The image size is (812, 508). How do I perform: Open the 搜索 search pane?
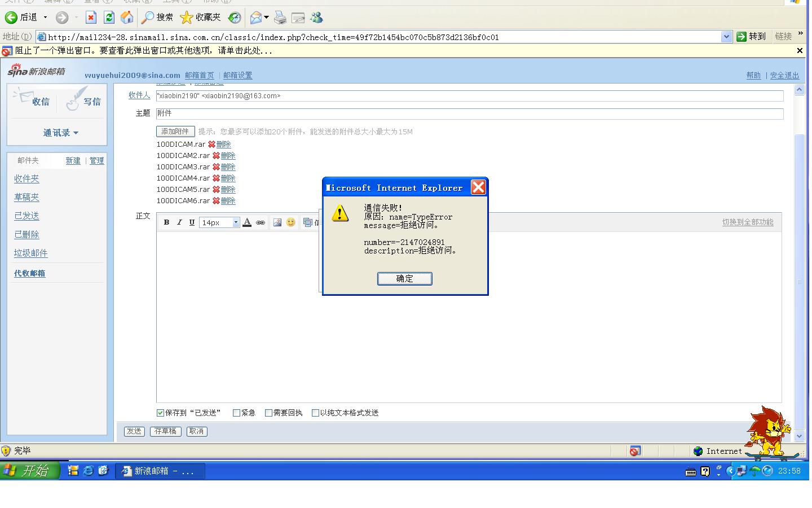coord(157,17)
